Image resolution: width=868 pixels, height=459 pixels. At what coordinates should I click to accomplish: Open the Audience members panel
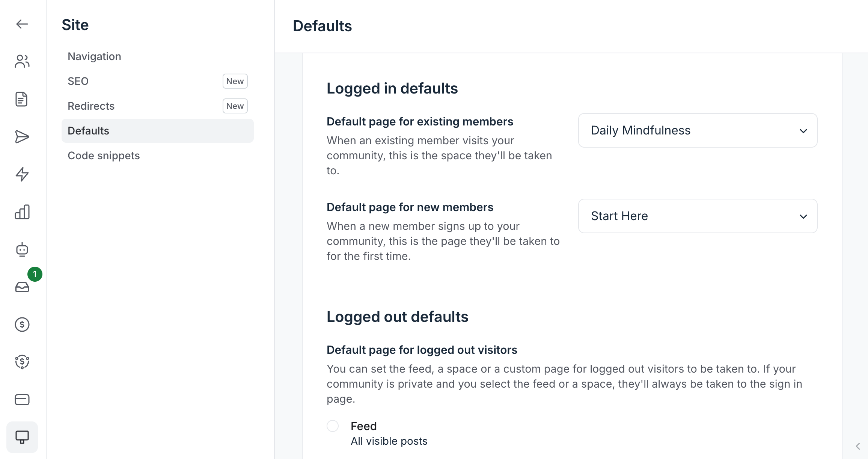(22, 61)
